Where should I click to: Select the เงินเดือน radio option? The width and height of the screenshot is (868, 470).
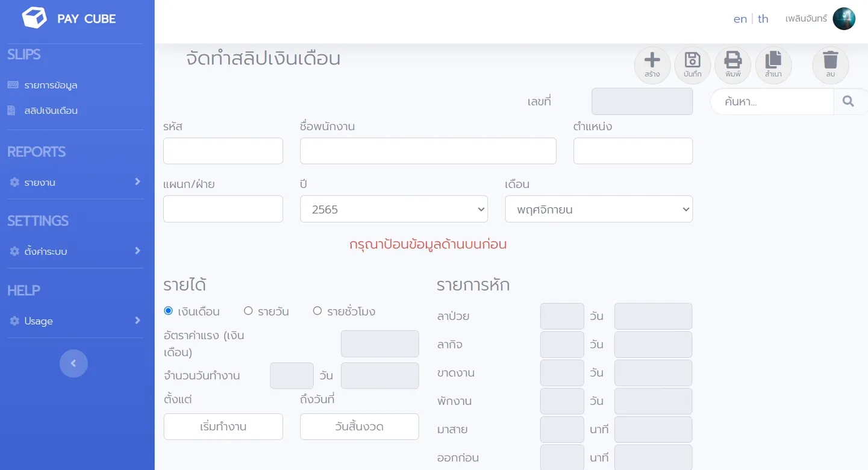(x=168, y=311)
